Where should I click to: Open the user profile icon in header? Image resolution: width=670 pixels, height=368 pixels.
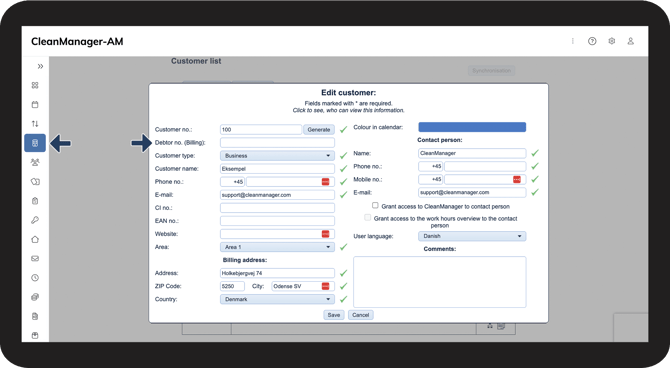[631, 41]
